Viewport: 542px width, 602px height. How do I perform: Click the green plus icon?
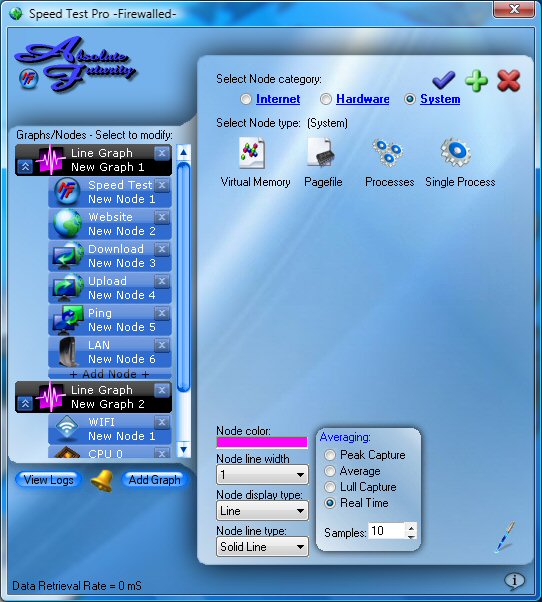click(476, 81)
